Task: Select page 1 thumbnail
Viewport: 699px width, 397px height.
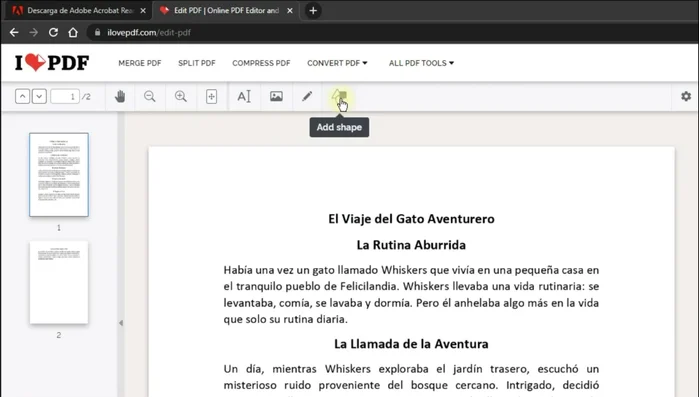Action: pyautogui.click(x=59, y=175)
